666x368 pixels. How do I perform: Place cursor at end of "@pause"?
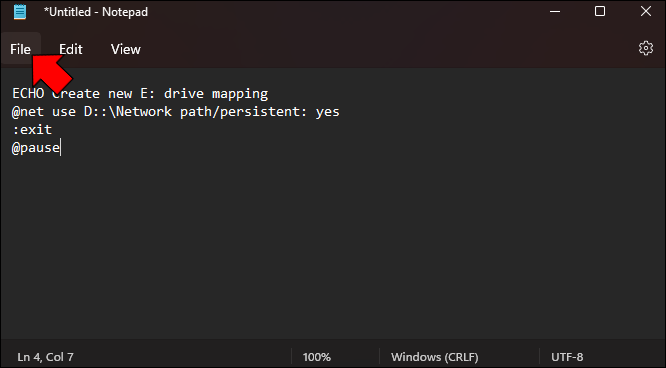pyautogui.click(x=60, y=147)
